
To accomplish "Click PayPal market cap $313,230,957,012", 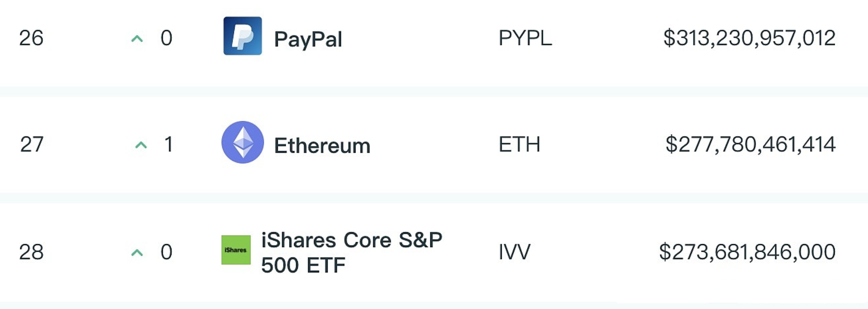I will [749, 38].
